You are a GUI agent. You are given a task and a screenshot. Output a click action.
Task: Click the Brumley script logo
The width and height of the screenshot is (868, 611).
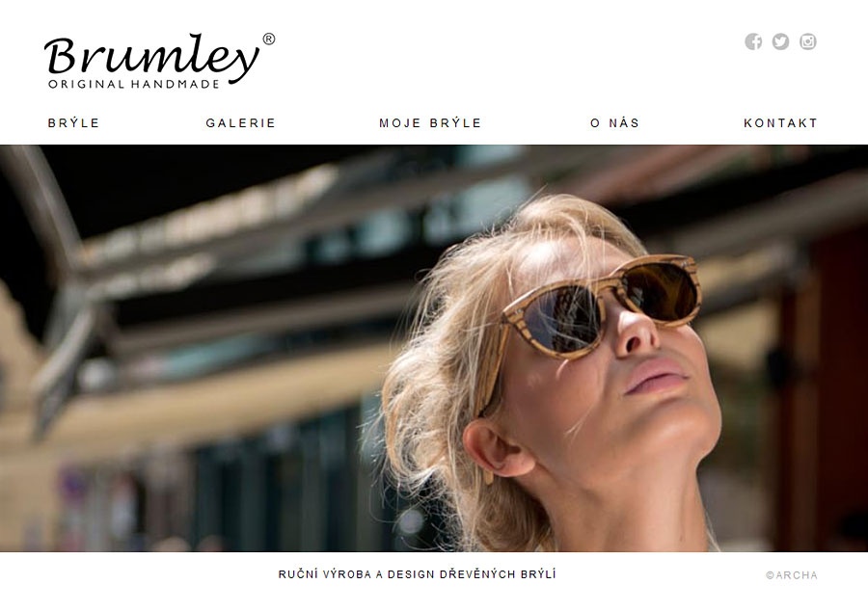pos(151,57)
